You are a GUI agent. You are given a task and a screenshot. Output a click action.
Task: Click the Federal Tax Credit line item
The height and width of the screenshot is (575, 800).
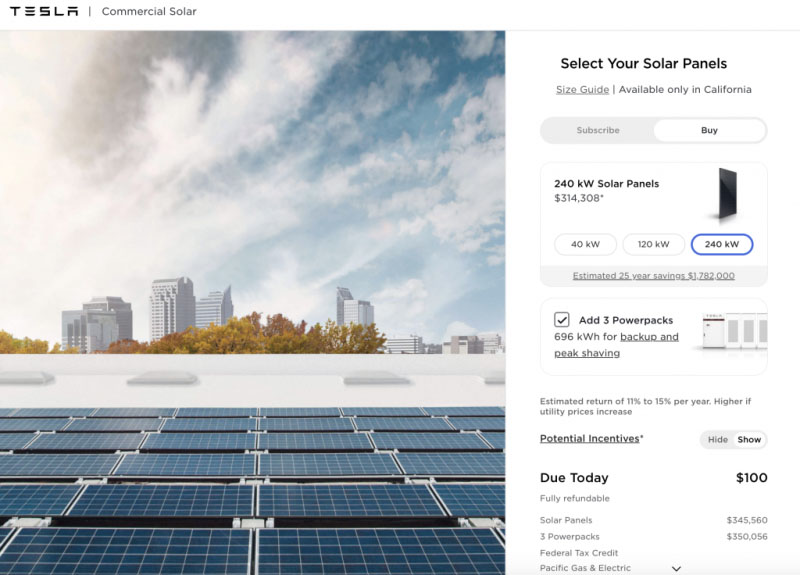point(579,552)
